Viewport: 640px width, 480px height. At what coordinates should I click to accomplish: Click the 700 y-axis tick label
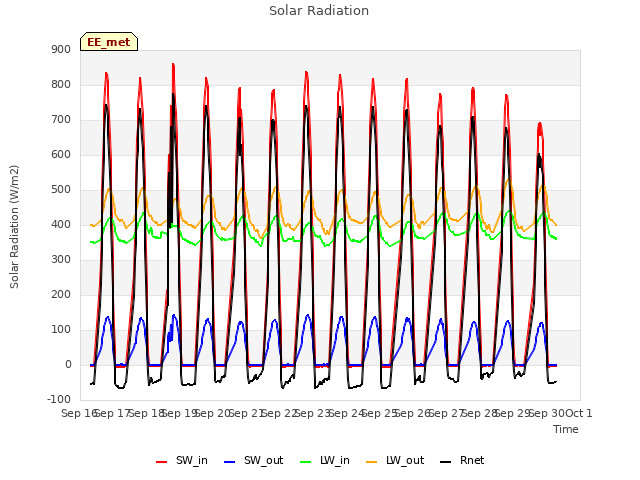click(x=61, y=120)
